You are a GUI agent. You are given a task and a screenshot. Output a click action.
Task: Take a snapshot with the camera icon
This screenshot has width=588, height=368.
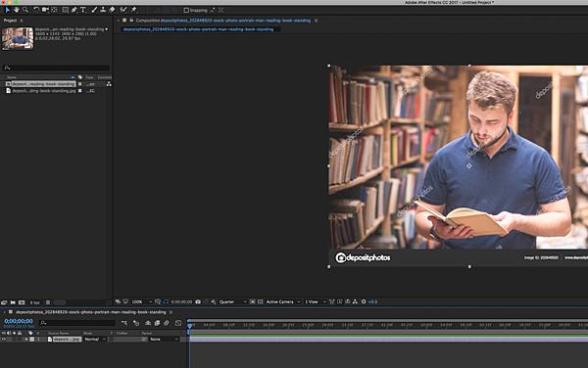click(x=198, y=301)
